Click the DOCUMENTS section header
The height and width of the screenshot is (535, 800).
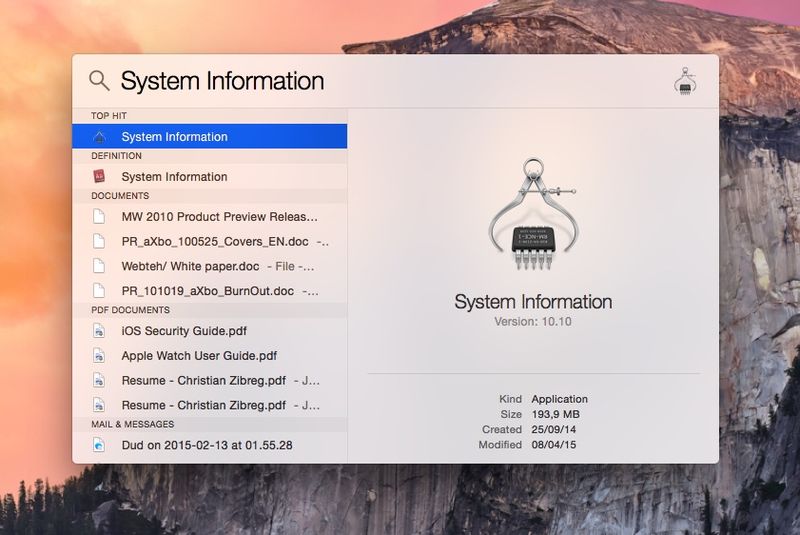[x=120, y=196]
